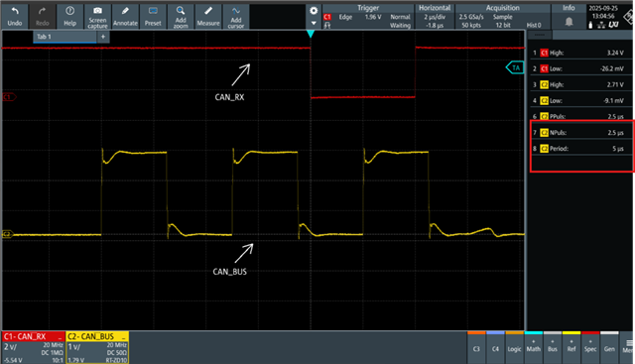Open the Trigger settings panel
The height and width of the screenshot is (364, 635).
click(368, 17)
